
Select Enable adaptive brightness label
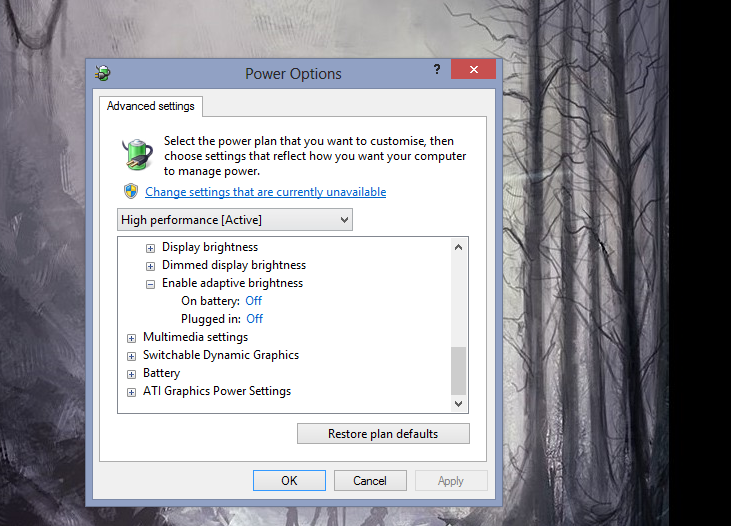coord(232,283)
